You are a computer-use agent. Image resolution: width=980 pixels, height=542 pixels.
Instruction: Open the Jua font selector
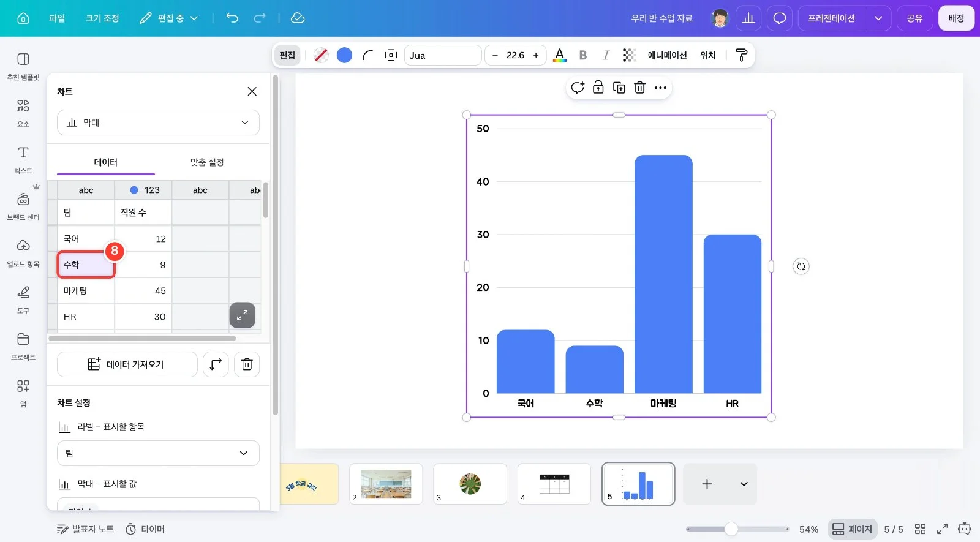(x=443, y=55)
